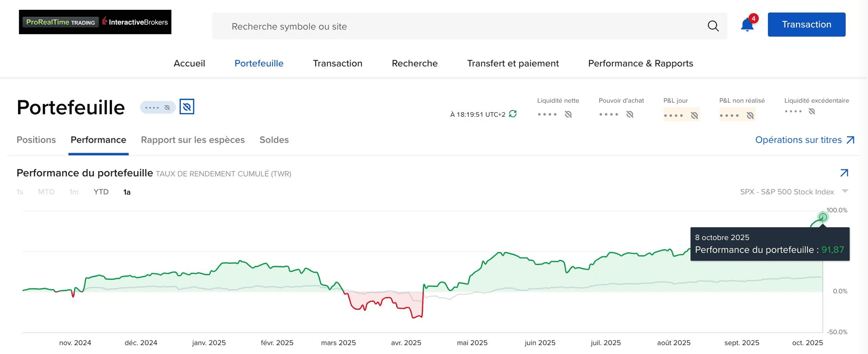
Task: Click the symbol search input field
Action: 463,27
